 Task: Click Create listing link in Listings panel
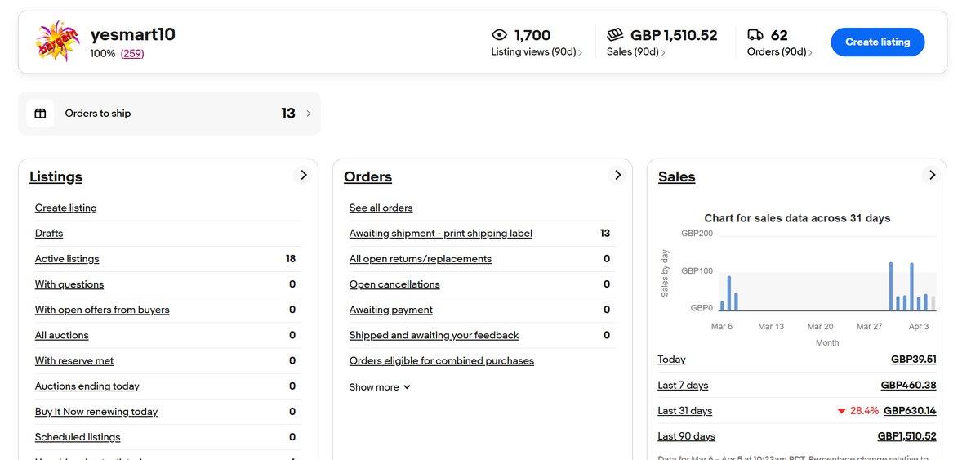pyautogui.click(x=66, y=208)
